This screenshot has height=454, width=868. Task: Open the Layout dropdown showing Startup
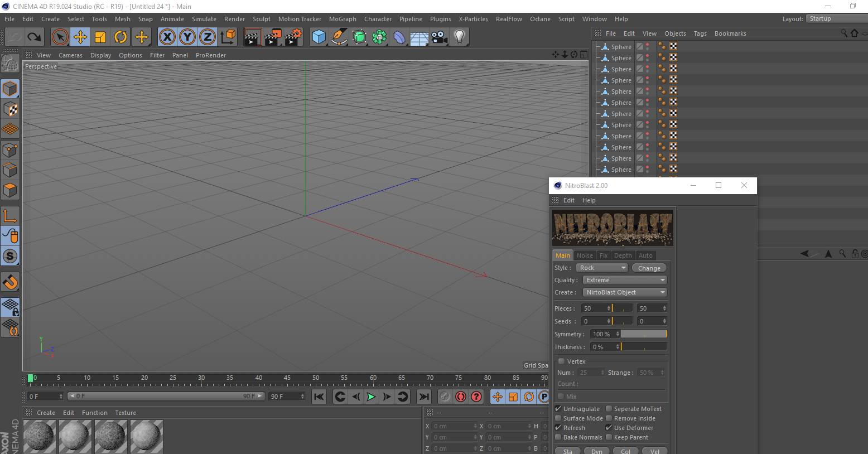(x=837, y=18)
